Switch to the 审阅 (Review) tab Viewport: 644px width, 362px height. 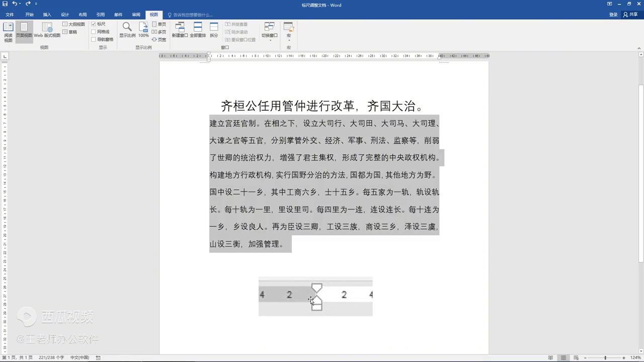pos(136,15)
